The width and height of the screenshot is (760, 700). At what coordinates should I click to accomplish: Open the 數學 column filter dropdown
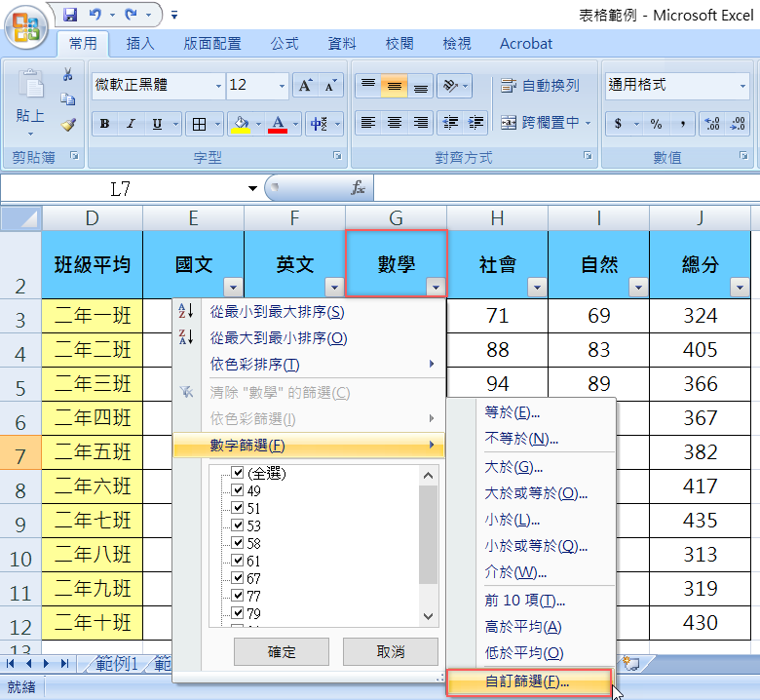tap(435, 287)
